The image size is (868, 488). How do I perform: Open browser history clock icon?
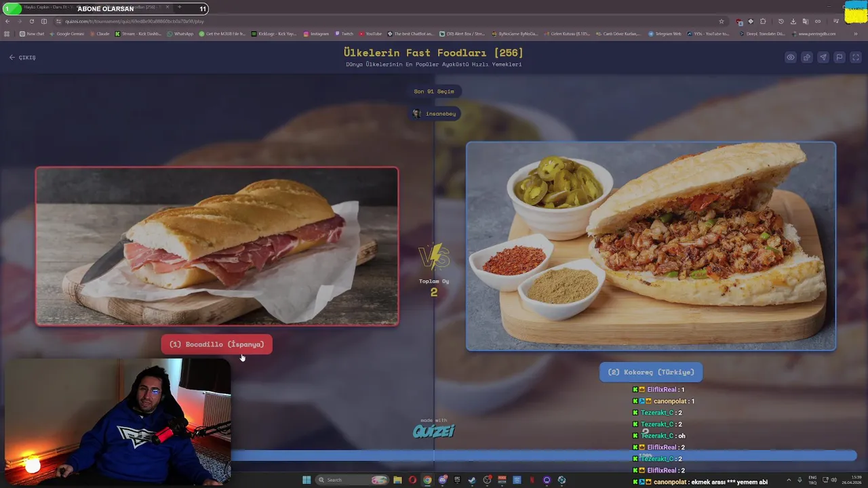[x=781, y=21]
